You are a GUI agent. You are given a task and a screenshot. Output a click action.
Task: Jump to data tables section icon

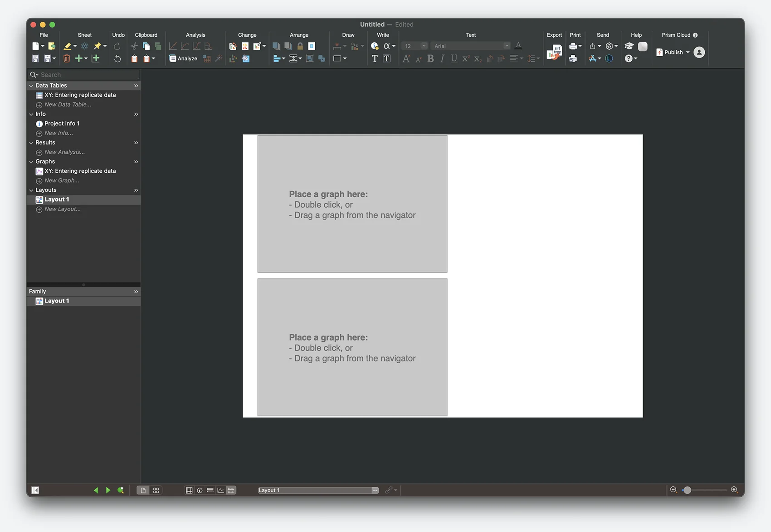189,490
